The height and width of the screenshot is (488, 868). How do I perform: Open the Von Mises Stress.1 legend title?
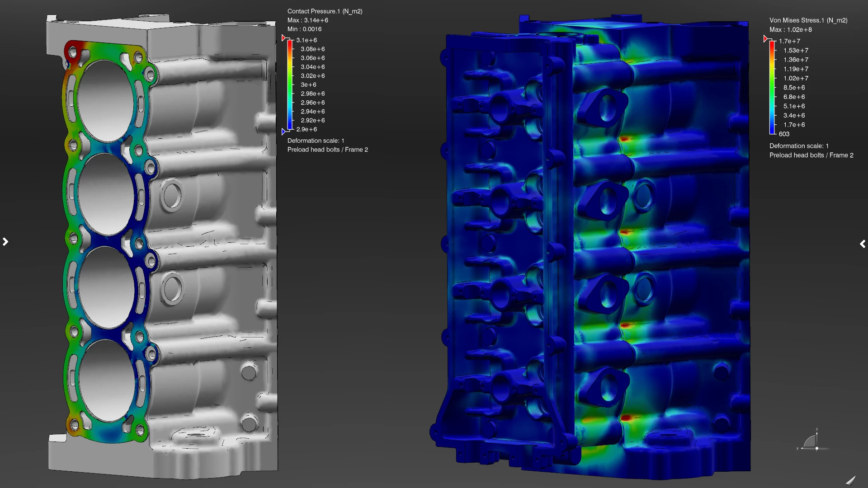tap(808, 20)
